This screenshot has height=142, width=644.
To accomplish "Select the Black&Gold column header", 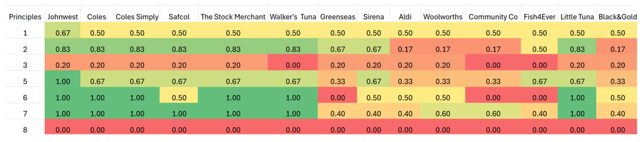I will click(618, 17).
